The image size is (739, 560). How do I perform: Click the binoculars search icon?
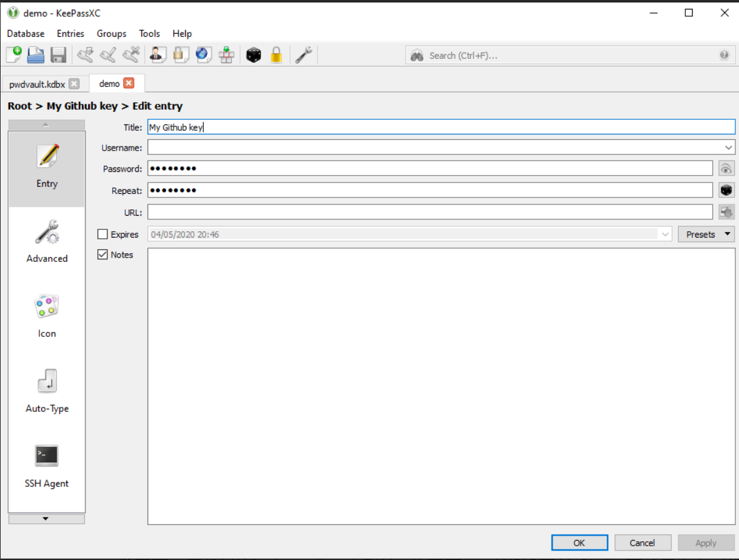coord(417,56)
